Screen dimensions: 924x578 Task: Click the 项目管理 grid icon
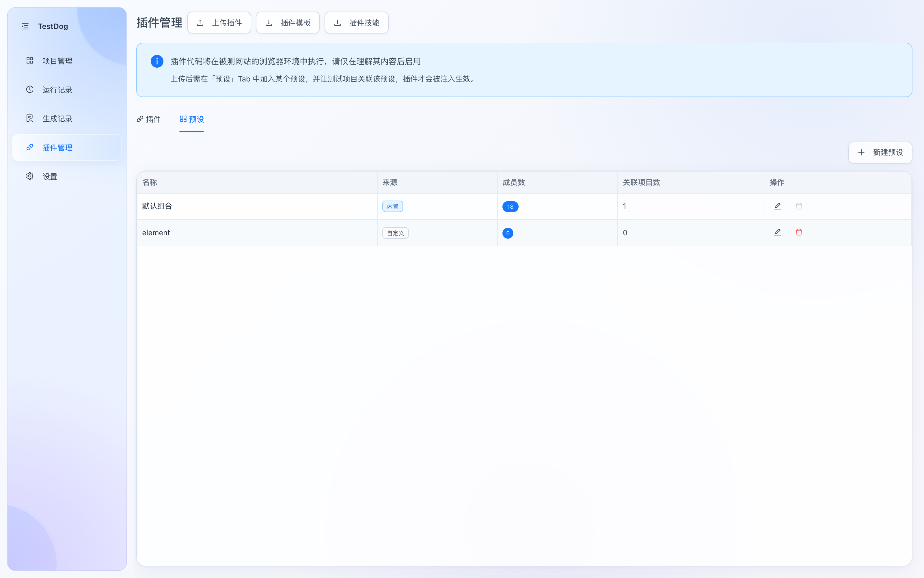pos(30,61)
